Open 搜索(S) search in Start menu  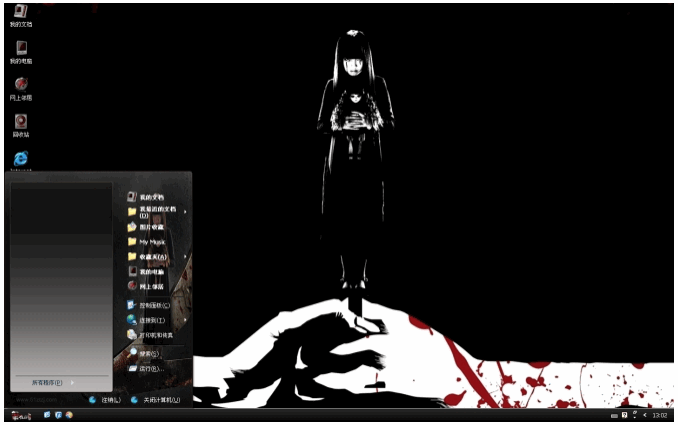[144, 354]
